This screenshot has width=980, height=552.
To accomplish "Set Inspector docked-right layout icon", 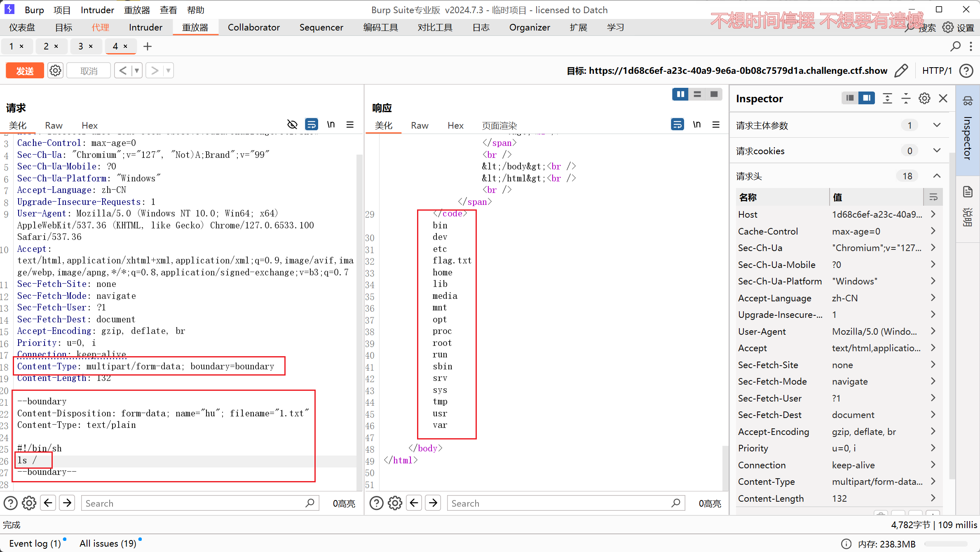I will coord(867,98).
